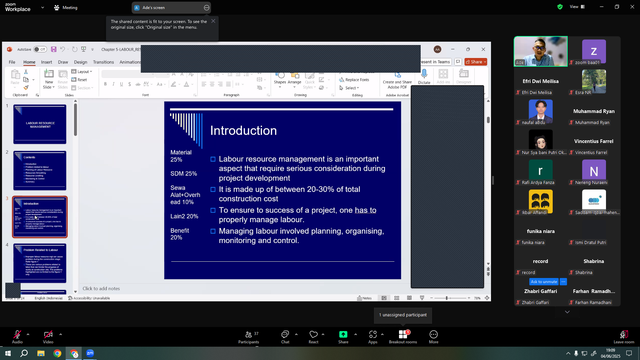This screenshot has width=640, height=360.
Task: Open Zoom Workplace dropdown arrow at top left
Action: [42, 7]
